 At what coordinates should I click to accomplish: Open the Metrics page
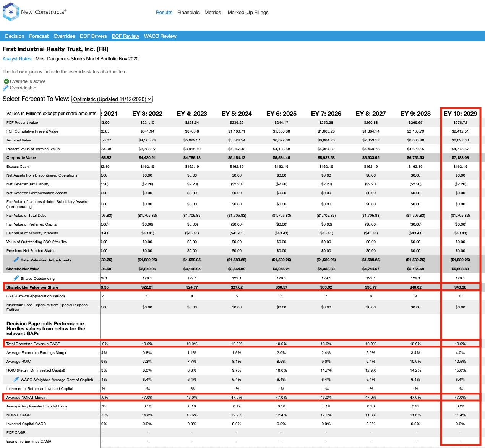coord(212,13)
